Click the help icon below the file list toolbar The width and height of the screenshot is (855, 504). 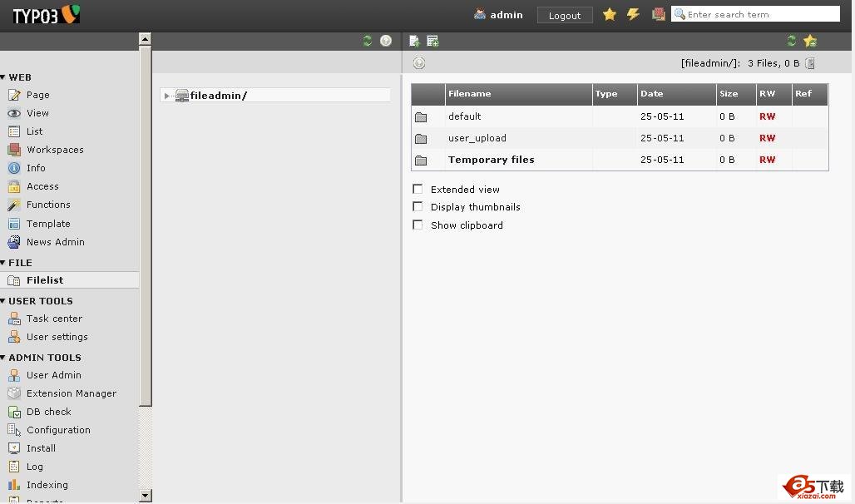click(419, 63)
